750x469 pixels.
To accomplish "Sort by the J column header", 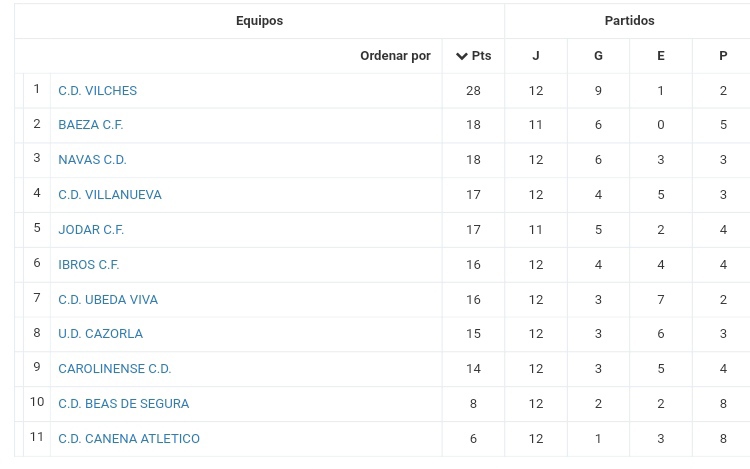I will tap(536, 56).
